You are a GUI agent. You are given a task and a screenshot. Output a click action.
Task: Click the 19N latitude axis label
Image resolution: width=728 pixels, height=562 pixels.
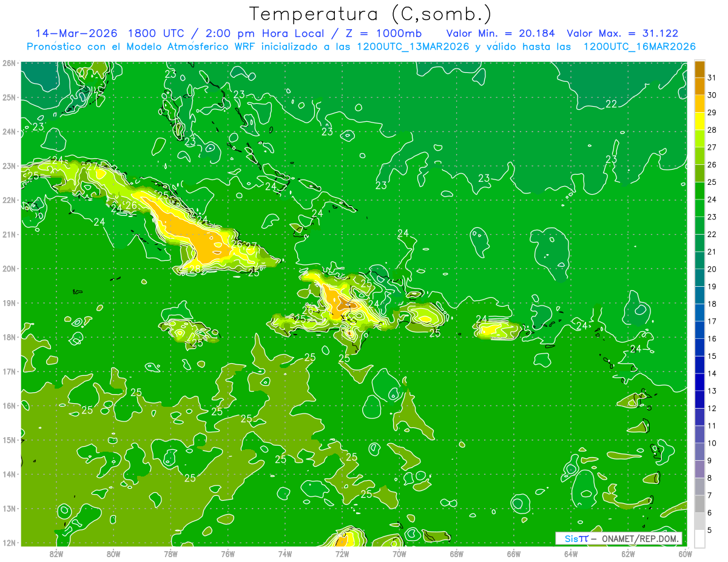coord(9,303)
